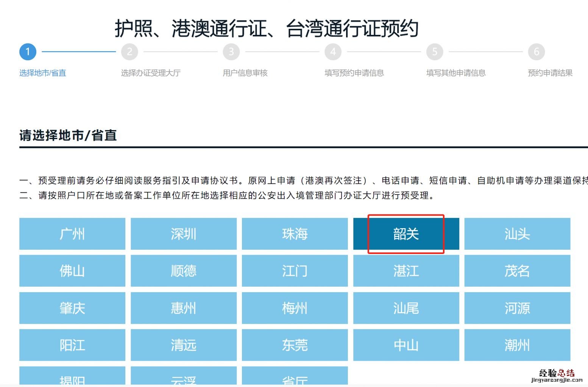
Task: Click step 1 circle in progress bar
Action: coord(28,52)
